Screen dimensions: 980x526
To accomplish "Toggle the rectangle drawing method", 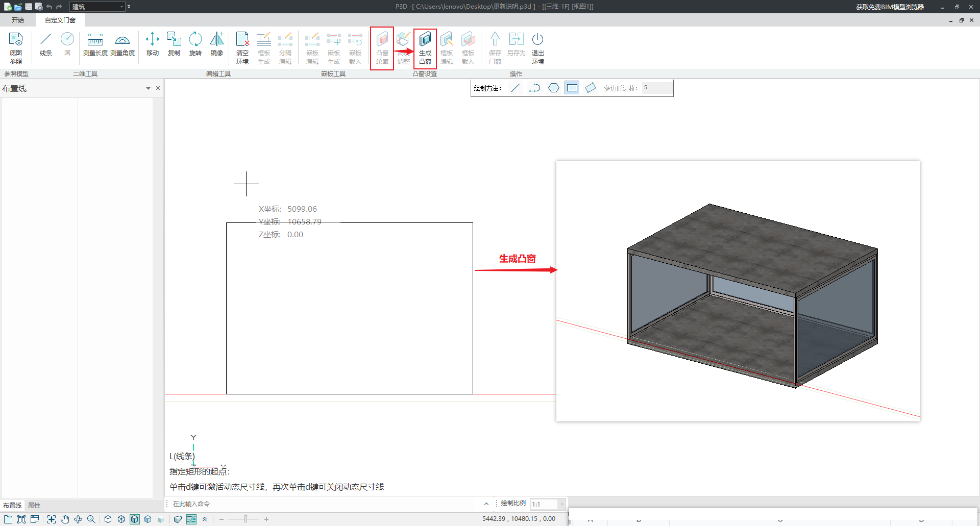I will click(x=572, y=88).
